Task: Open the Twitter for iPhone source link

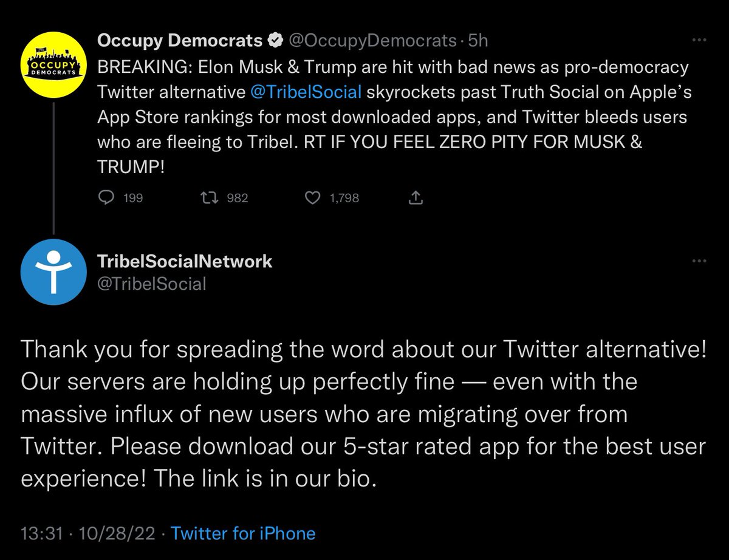Action: click(244, 534)
